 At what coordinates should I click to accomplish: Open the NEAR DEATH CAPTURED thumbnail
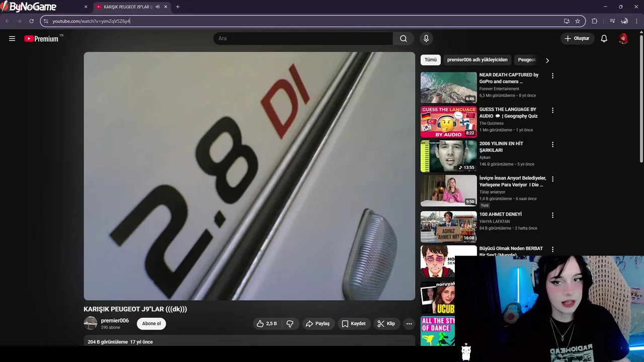449,87
